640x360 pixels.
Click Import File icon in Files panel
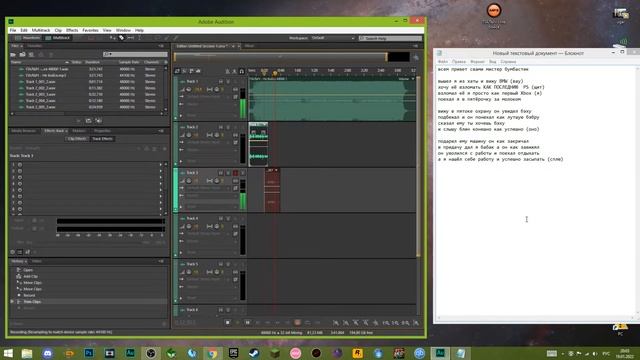pyautogui.click(x=22, y=54)
